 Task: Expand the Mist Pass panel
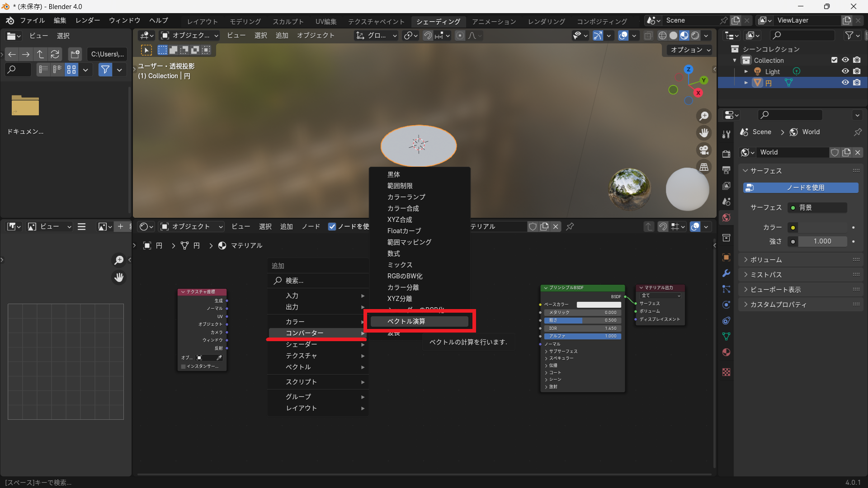766,275
